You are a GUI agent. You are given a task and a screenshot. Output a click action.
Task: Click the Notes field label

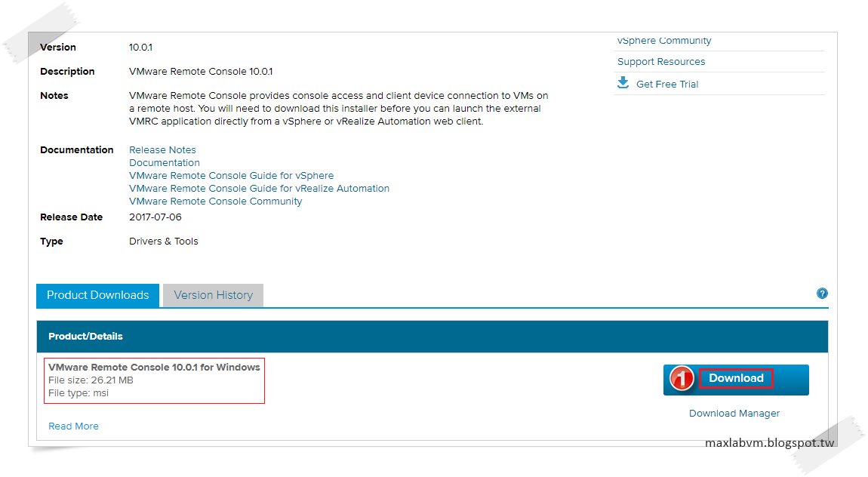coord(54,96)
